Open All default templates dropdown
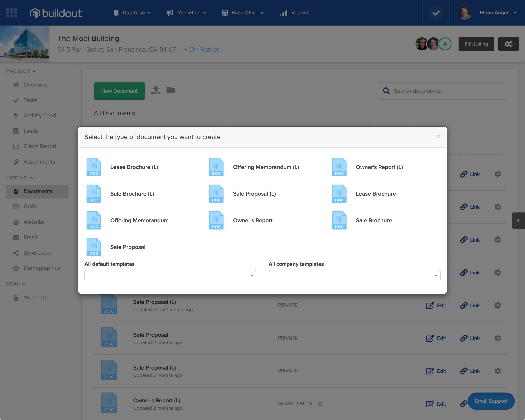Screen dimensions: 525x420 coord(170,276)
